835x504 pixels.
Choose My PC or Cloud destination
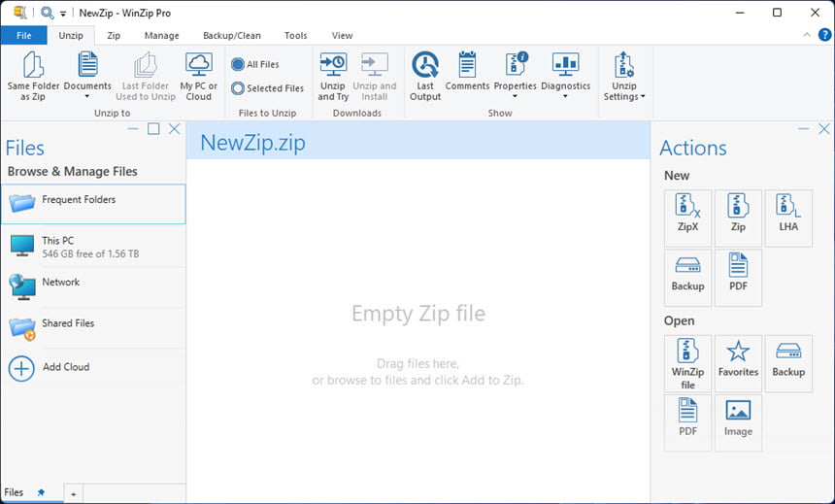tap(199, 76)
